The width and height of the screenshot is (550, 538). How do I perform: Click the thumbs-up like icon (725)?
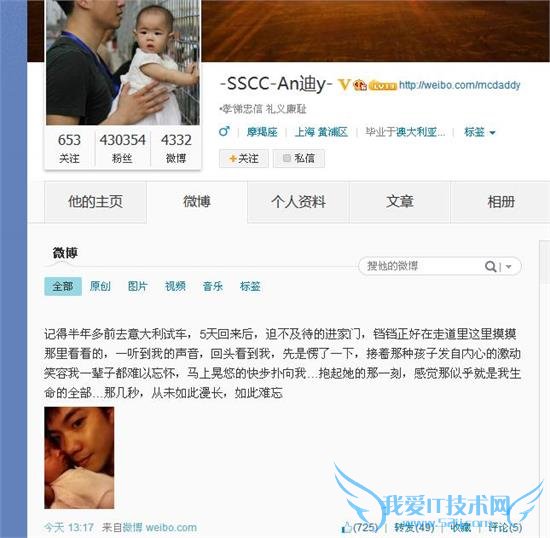[x=347, y=527]
